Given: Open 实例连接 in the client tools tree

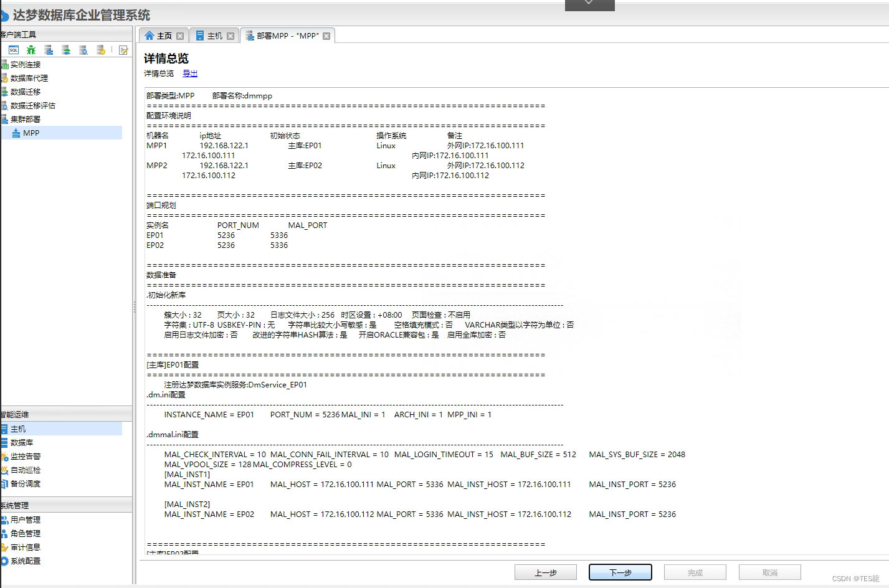Looking at the screenshot, I should coord(26,64).
